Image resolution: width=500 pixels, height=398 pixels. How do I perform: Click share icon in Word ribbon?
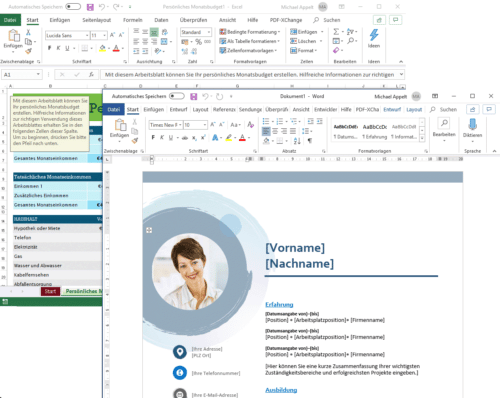[x=472, y=109]
